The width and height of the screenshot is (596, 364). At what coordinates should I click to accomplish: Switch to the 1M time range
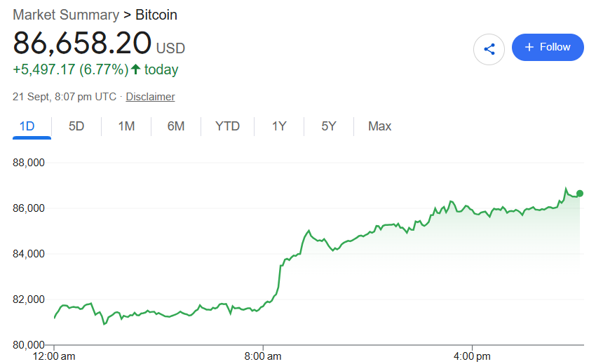126,126
